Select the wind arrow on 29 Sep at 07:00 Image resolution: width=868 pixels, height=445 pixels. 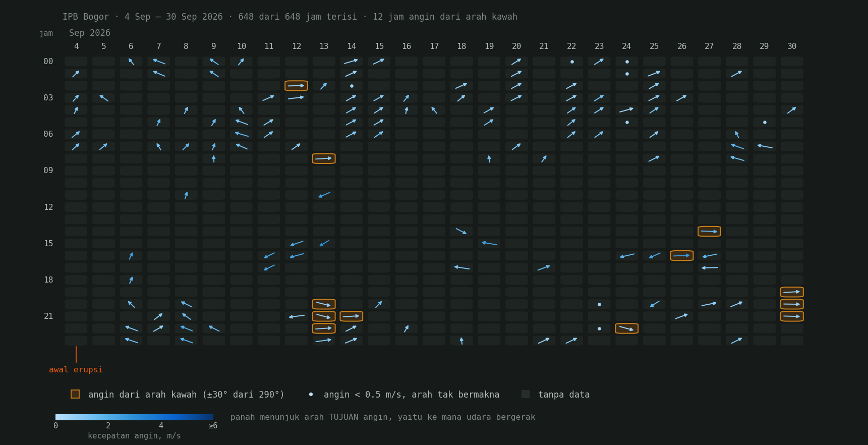point(765,146)
